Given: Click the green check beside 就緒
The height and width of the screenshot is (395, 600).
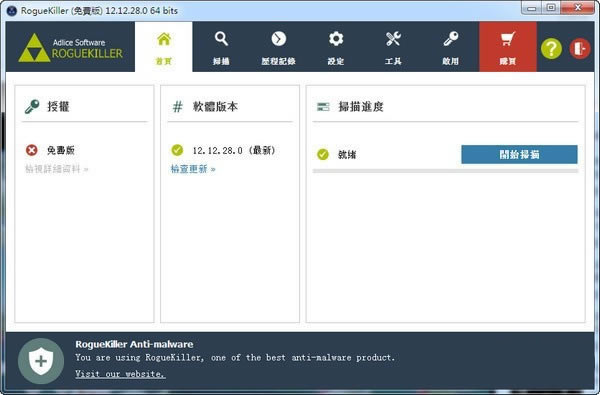Looking at the screenshot, I should click(323, 154).
